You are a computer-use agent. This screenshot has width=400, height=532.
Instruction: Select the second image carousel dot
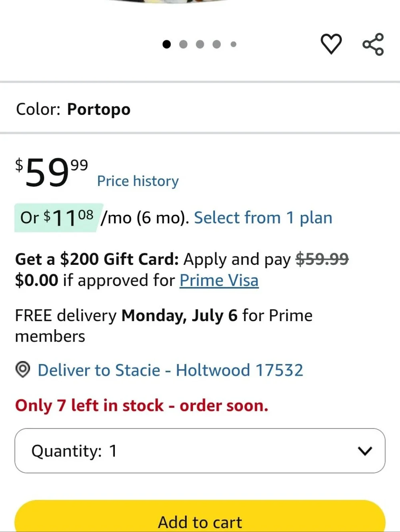coord(183,44)
